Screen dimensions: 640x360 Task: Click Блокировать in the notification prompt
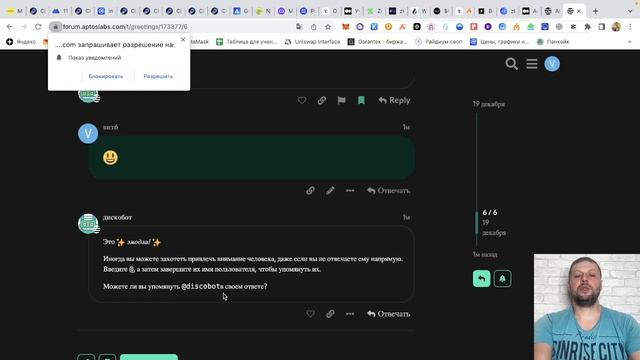tap(106, 76)
